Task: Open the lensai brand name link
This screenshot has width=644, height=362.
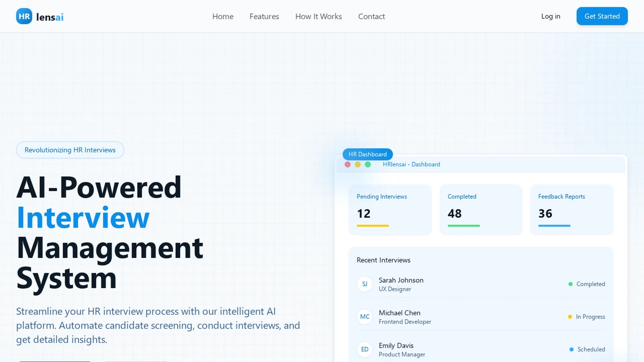Action: pyautogui.click(x=50, y=17)
